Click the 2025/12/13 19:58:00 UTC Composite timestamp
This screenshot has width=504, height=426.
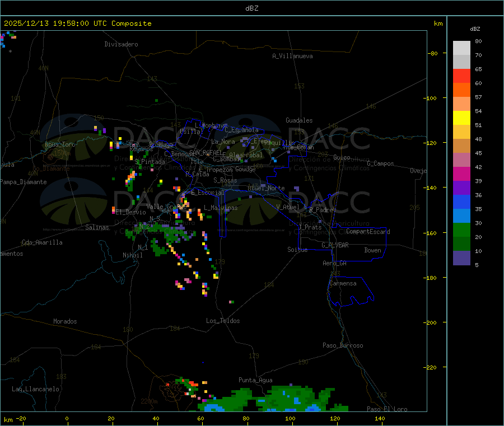point(77,24)
